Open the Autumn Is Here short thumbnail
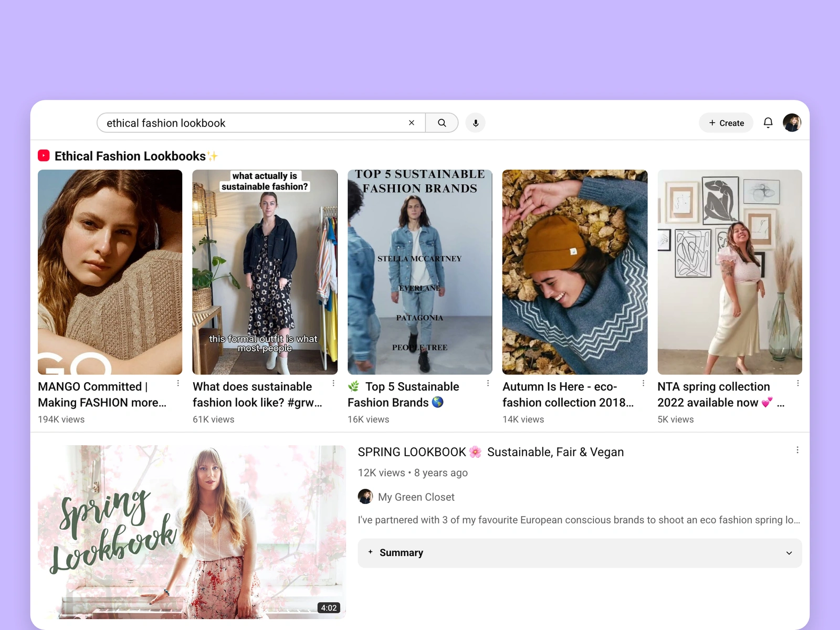The image size is (840, 630). click(x=575, y=272)
